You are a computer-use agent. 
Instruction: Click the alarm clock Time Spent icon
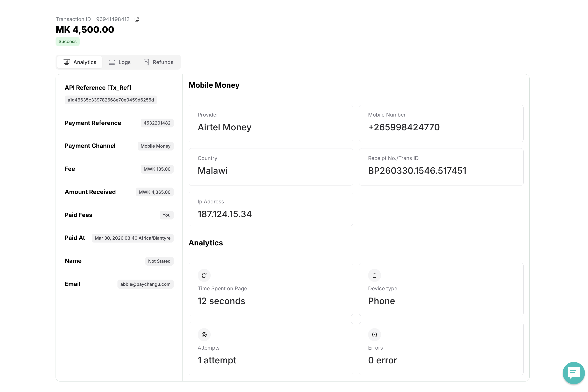(204, 275)
